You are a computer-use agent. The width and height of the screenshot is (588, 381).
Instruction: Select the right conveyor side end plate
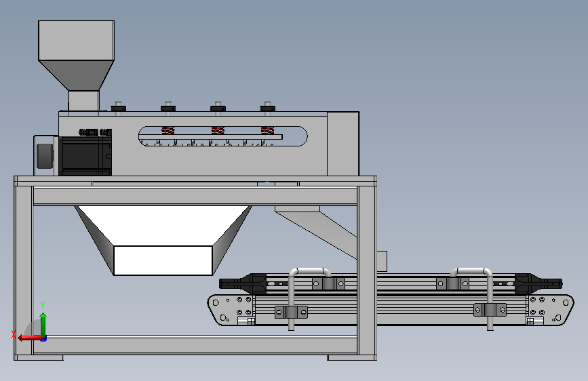point(550,310)
